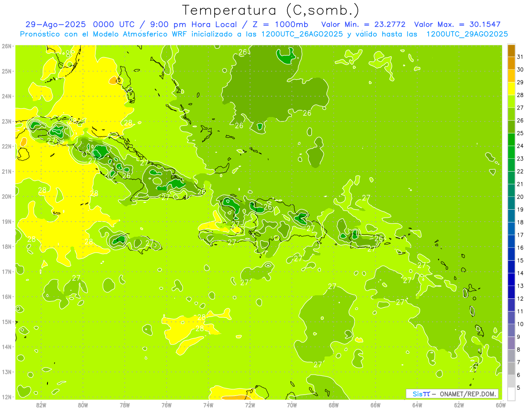Click the 15N latitude axis label
Screen dimensions: 532x411
pyautogui.click(x=7, y=321)
